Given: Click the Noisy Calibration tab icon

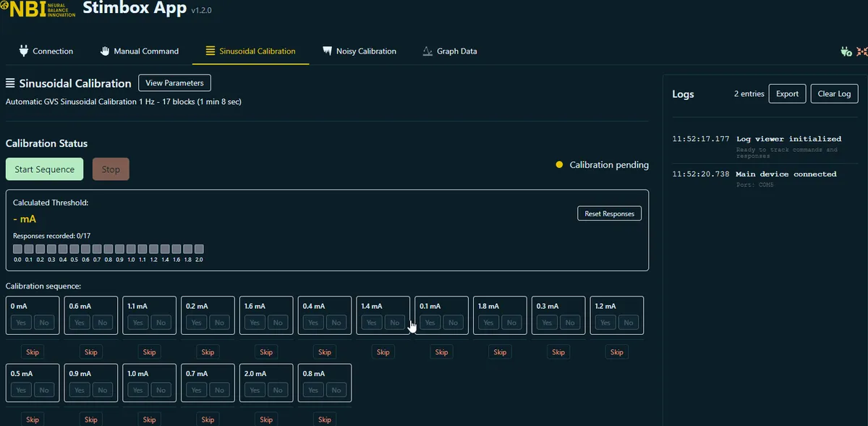Looking at the screenshot, I should tap(328, 51).
